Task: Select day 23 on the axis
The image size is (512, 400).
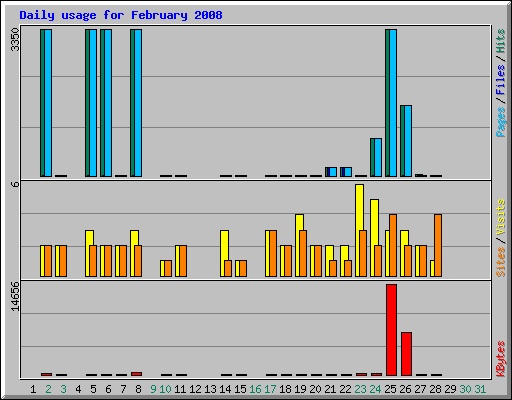Action: (360, 389)
